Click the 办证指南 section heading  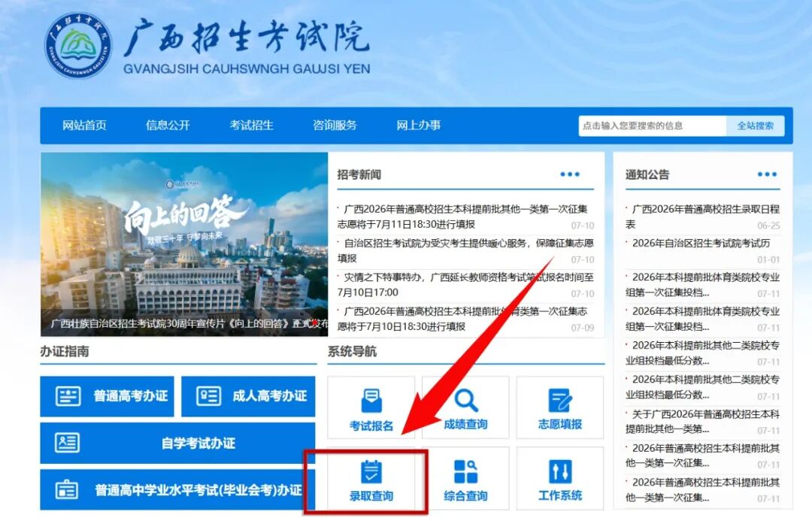65,352
